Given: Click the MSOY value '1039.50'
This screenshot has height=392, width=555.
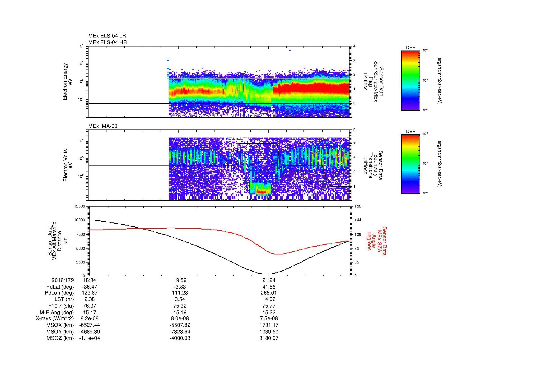Looking at the screenshot, I should pyautogui.click(x=269, y=332).
